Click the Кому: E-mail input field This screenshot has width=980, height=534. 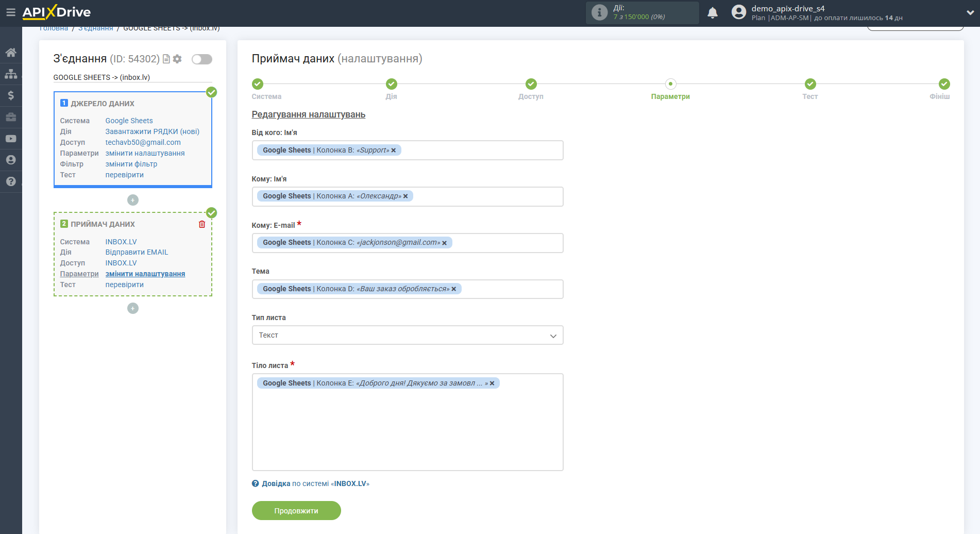(408, 243)
